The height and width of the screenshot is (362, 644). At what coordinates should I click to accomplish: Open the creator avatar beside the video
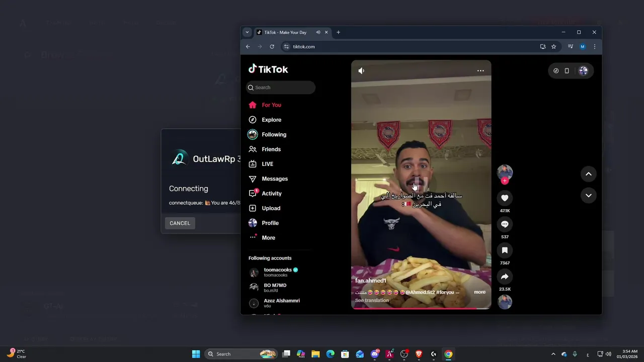point(505,172)
